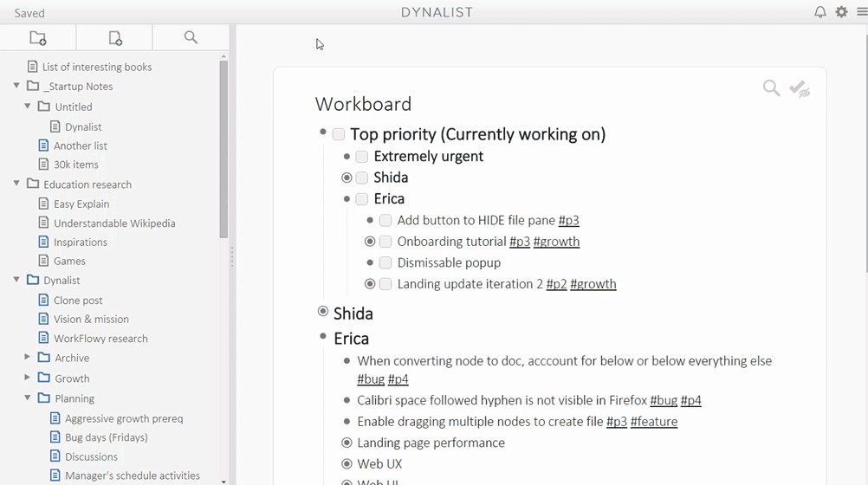The width and height of the screenshot is (868, 485).
Task: Open settings gear icon
Action: pyautogui.click(x=841, y=11)
